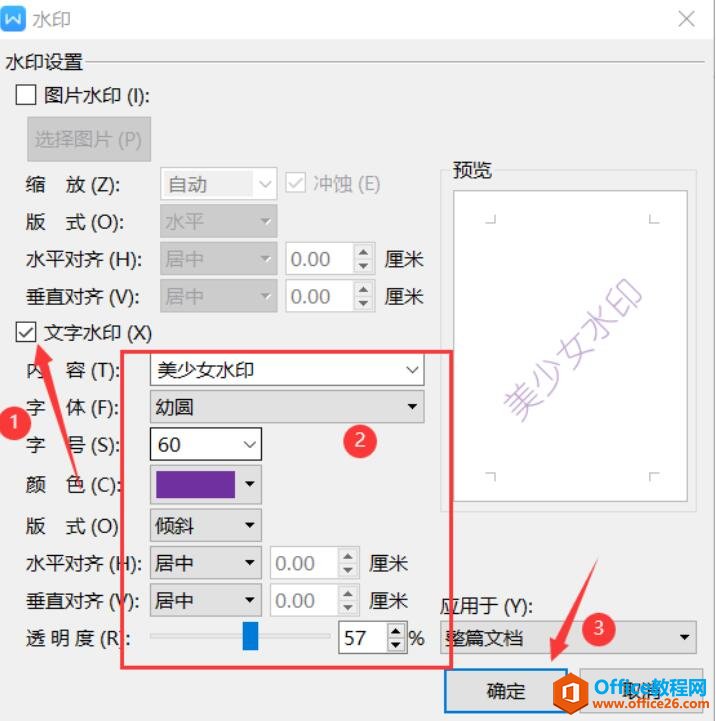Increase transparency with up spinner arrow
This screenshot has width=716, height=721.
click(x=396, y=629)
